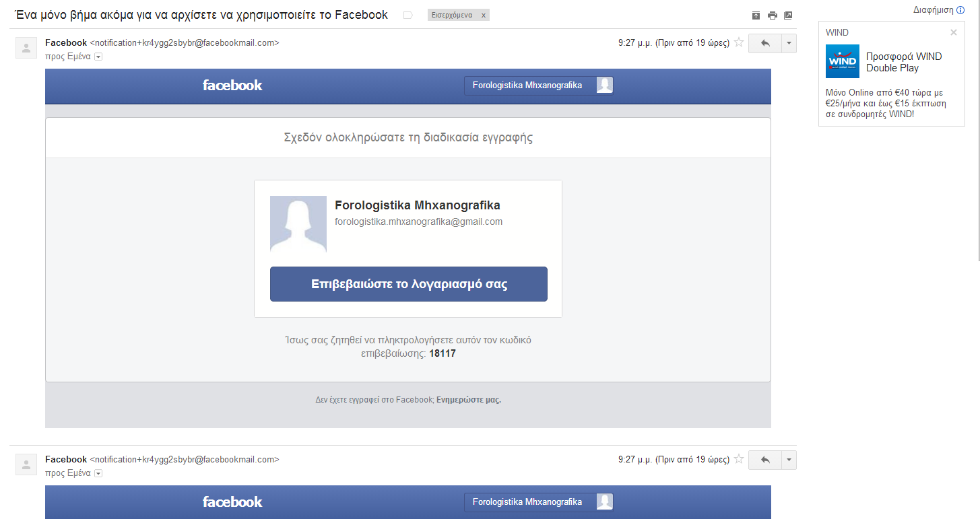Click Forologistika Mhxanografika profile button in first email
This screenshot has width=980, height=519.
[x=539, y=85]
